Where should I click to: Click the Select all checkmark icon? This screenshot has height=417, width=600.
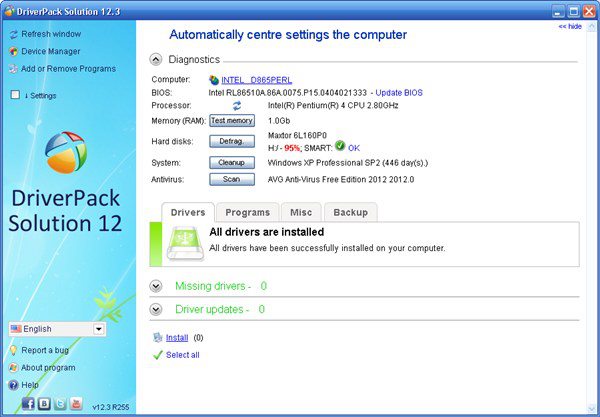click(x=158, y=355)
